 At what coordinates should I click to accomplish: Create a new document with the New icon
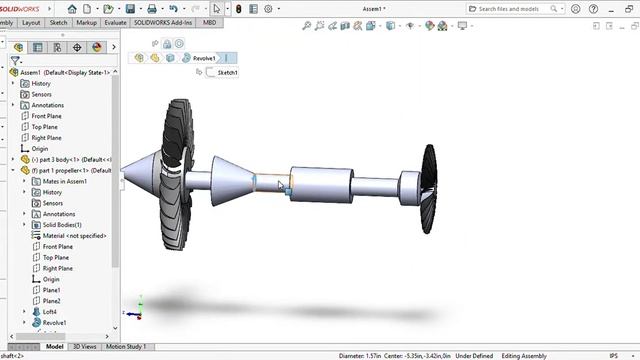pyautogui.click(x=87, y=9)
